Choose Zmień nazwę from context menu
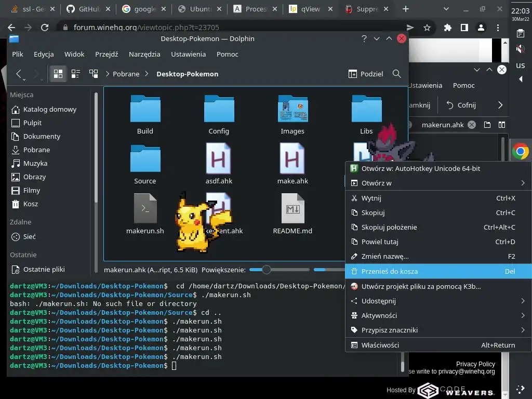Screen dimensions: 532x399 pos(438,257)
